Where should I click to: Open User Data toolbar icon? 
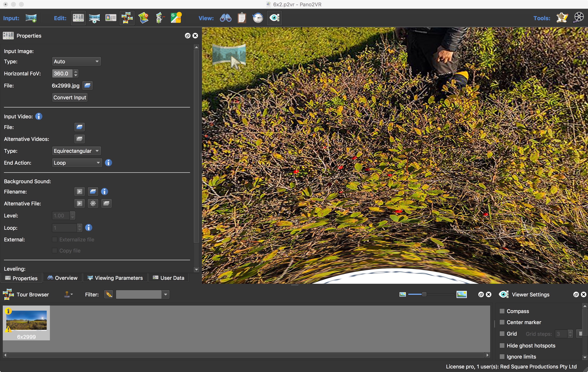point(111,18)
